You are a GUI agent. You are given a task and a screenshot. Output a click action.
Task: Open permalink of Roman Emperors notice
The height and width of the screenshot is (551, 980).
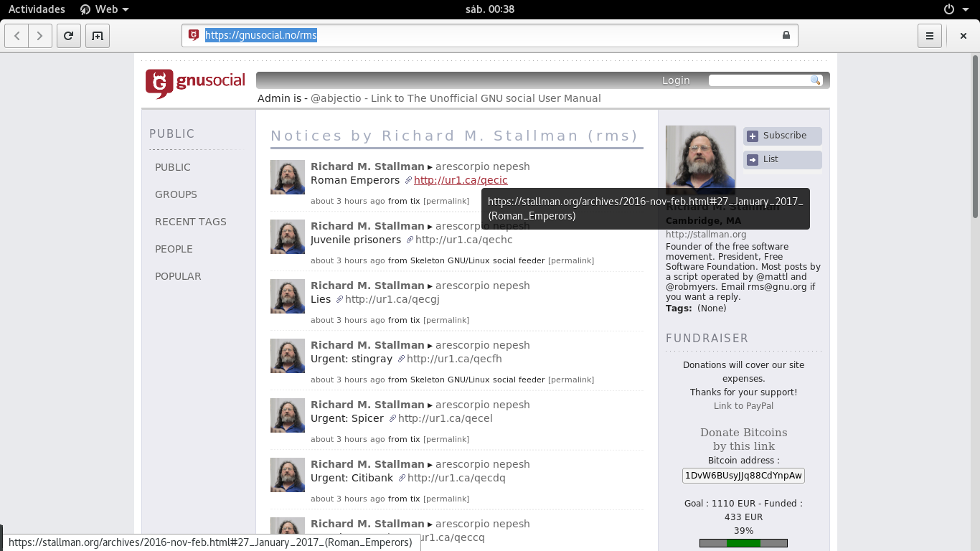coord(446,201)
